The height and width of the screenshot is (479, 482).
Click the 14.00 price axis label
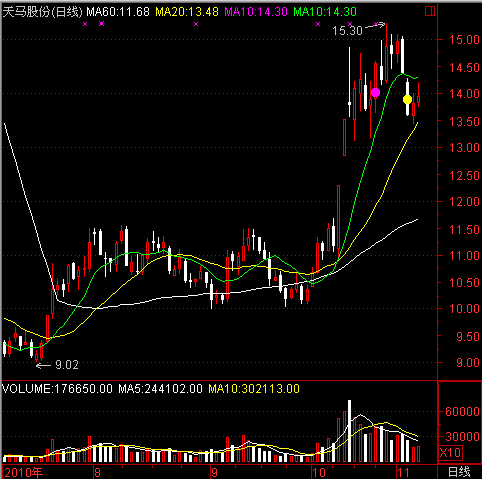(464, 94)
